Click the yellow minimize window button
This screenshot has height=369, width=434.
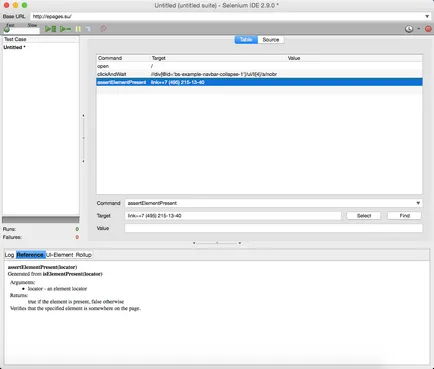coord(15,5)
